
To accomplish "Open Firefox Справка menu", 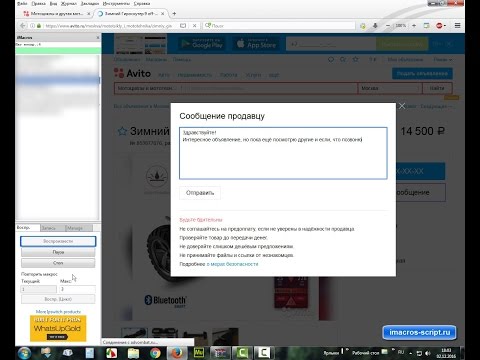I will [x=142, y=4].
